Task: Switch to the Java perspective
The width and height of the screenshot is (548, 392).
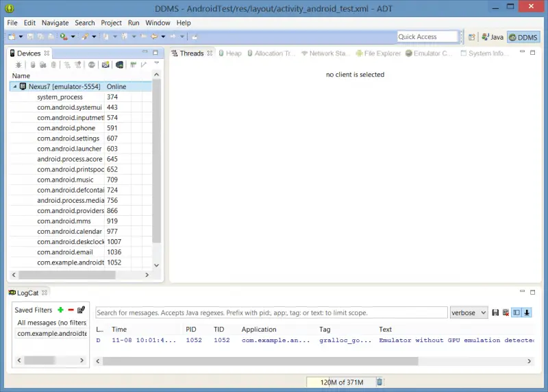Action: coord(492,37)
